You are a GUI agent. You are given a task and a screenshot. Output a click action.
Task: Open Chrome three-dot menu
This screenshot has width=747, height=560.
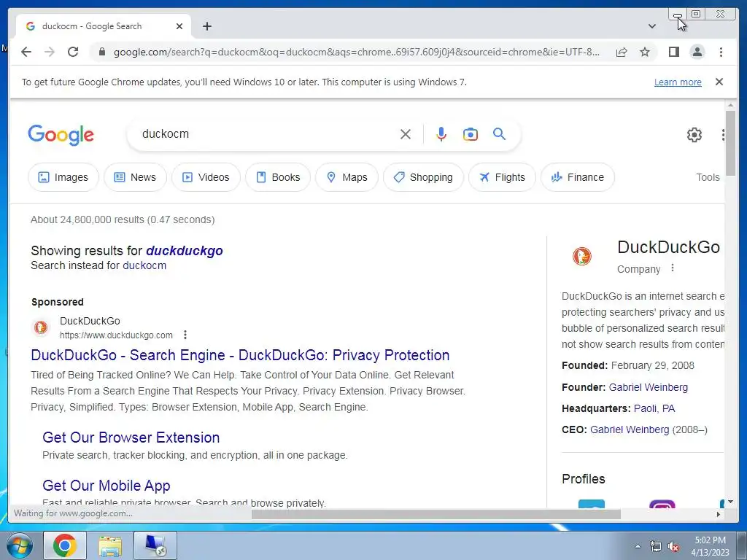pos(721,52)
